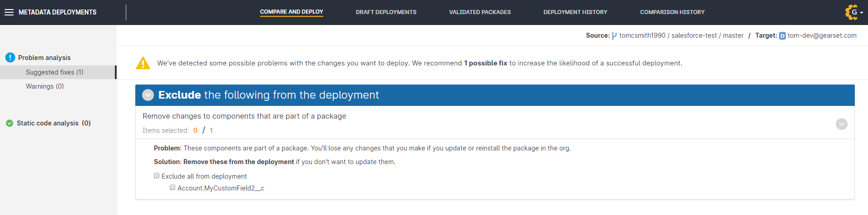Open the hamburger navigation menu
The height and width of the screenshot is (215, 868).
[x=9, y=12]
